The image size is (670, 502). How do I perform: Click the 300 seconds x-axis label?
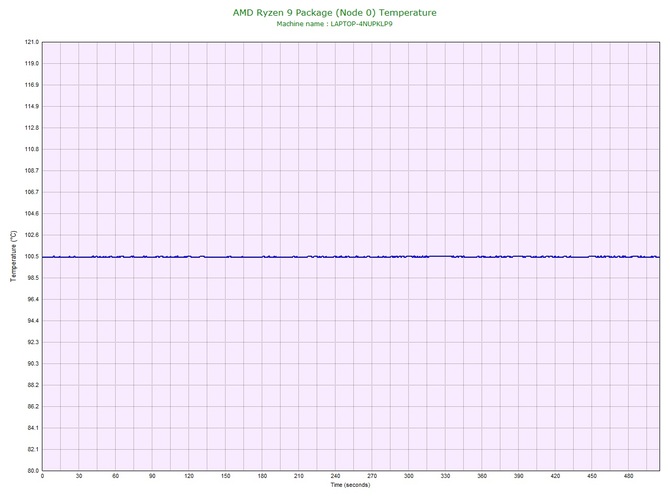pos(408,476)
